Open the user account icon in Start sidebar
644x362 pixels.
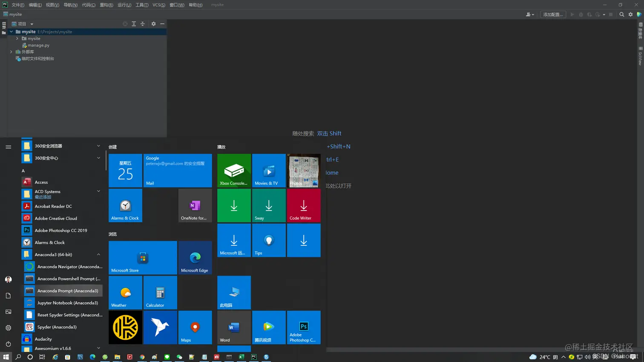point(8,279)
